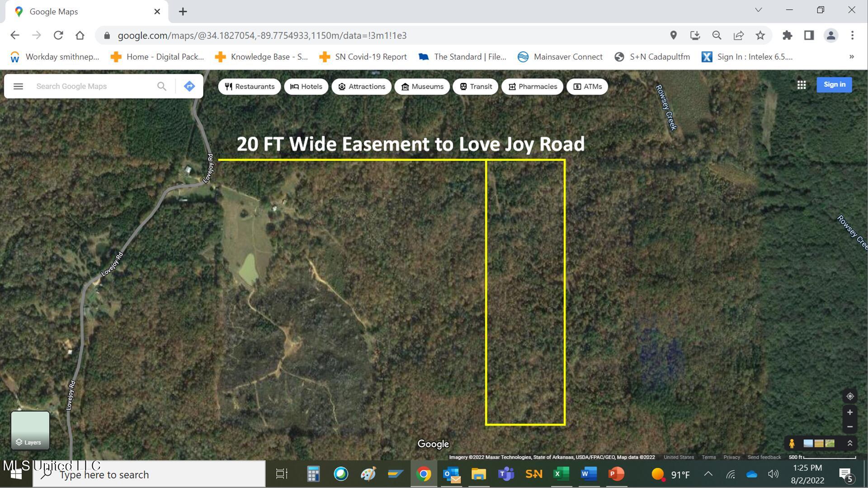Screen dimensions: 868x488
Task: Open the Google Maps hamburger menu
Action: pyautogui.click(x=18, y=86)
